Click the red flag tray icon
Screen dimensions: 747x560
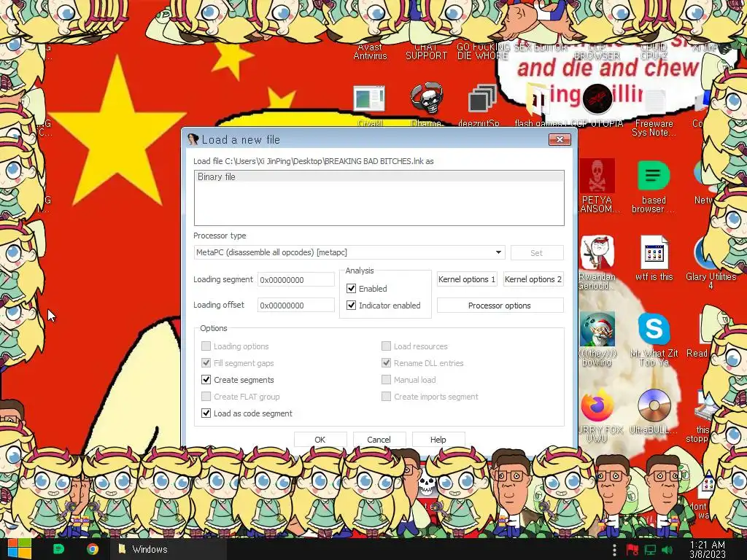(x=632, y=550)
